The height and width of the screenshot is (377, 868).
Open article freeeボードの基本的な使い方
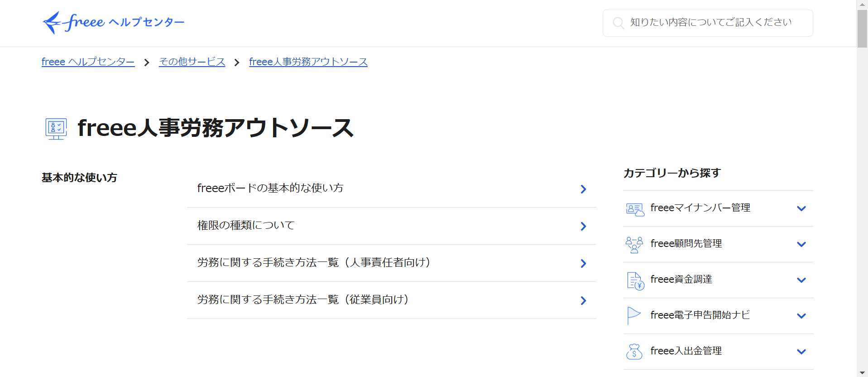pyautogui.click(x=392, y=189)
